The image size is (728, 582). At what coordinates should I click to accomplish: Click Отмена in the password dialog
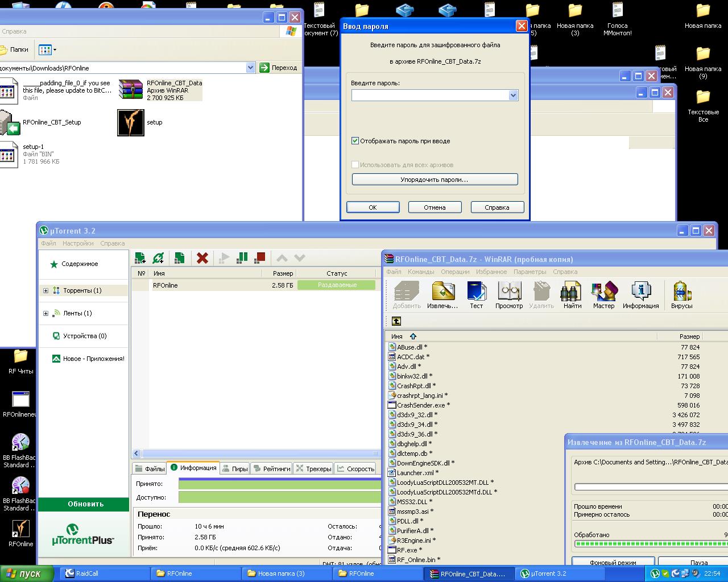(435, 207)
